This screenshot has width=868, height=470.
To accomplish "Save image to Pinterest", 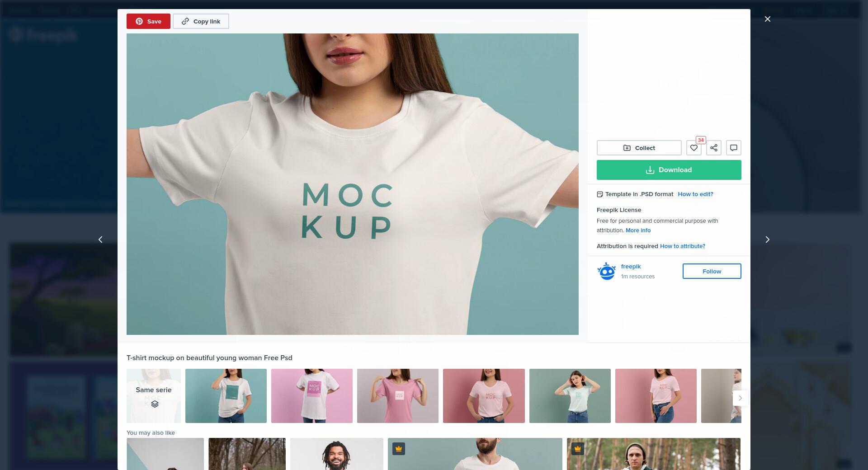I will [x=148, y=21].
